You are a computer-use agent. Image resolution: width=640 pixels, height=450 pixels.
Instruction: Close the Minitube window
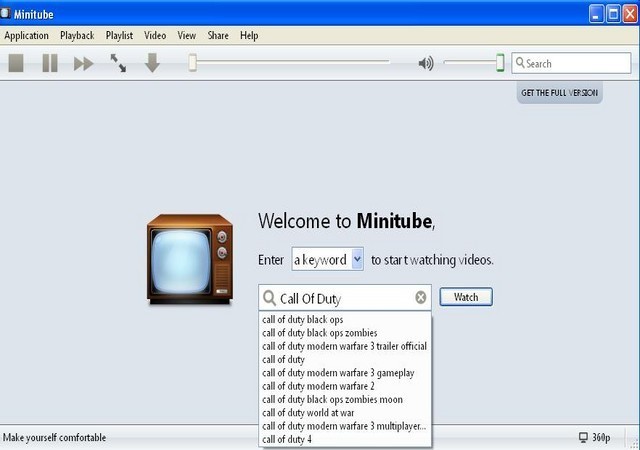pos(630,14)
